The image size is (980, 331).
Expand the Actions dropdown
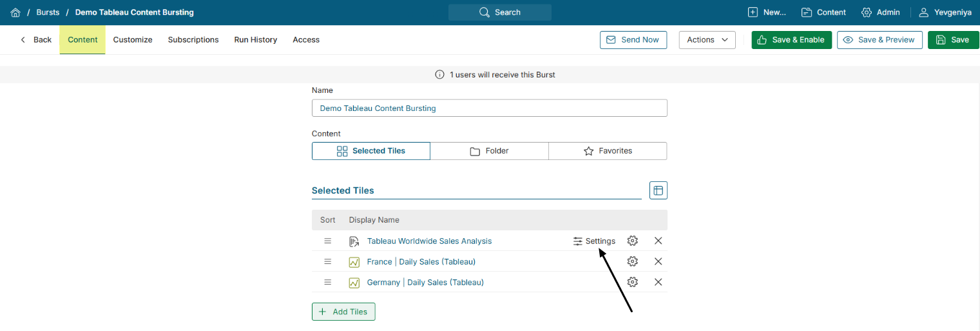click(707, 39)
